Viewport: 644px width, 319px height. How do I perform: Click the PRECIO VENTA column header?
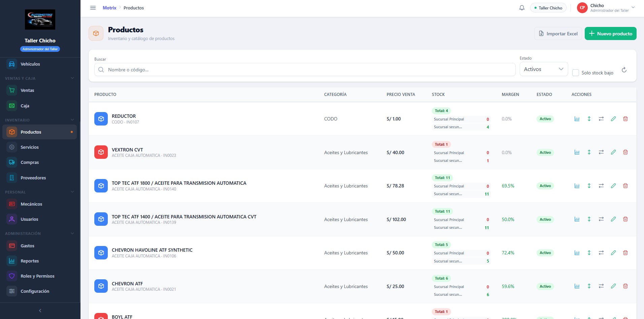401,95
